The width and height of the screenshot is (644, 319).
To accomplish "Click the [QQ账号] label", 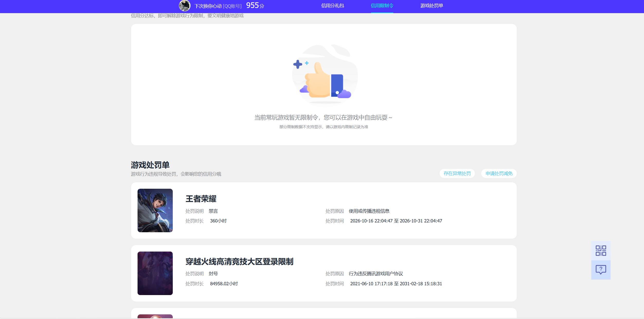I will pos(232,6).
